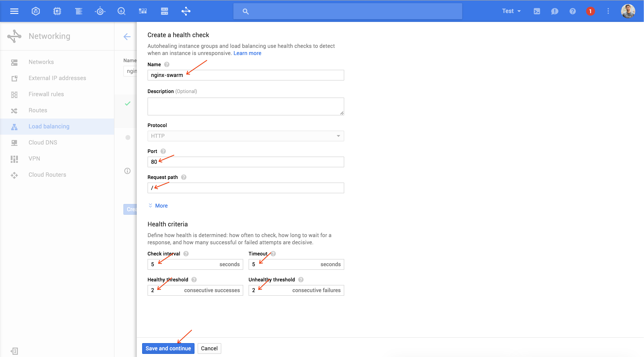Activate Cloud Shell terminal icon
644x357 pixels.
coord(537,11)
